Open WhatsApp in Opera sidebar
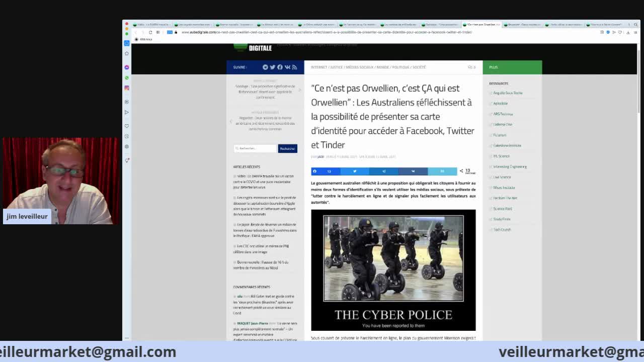 (x=127, y=77)
